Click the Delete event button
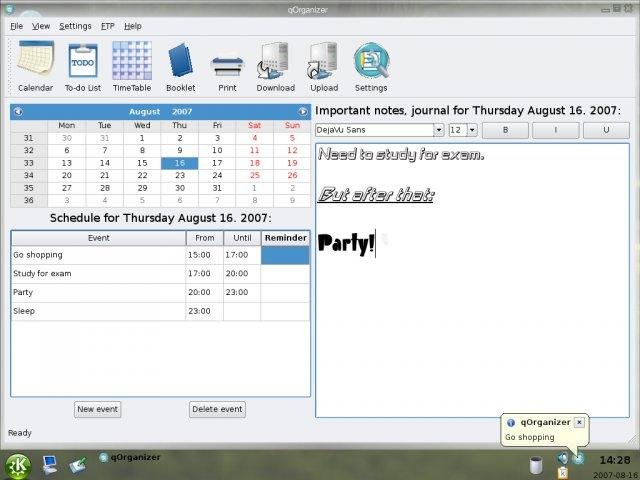 tap(217, 409)
